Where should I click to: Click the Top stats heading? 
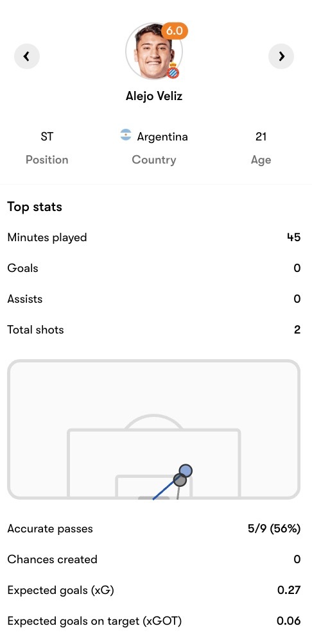pos(35,207)
